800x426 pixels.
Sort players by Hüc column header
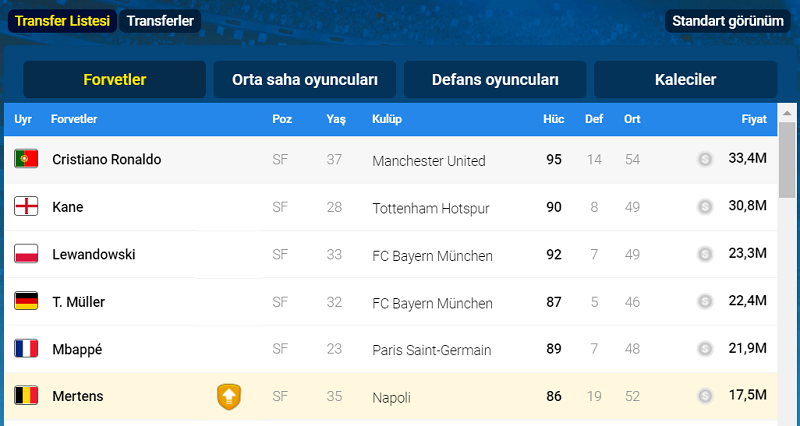(x=554, y=119)
